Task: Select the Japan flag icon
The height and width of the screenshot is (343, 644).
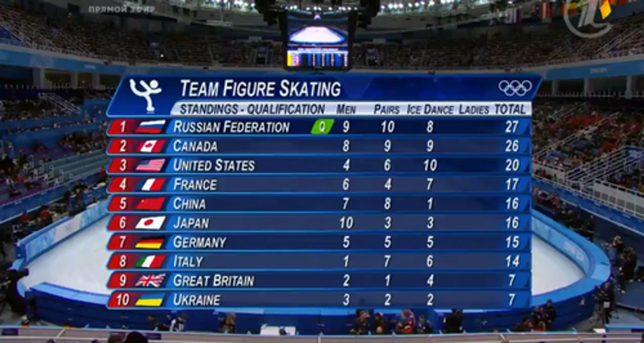Action: [150, 223]
